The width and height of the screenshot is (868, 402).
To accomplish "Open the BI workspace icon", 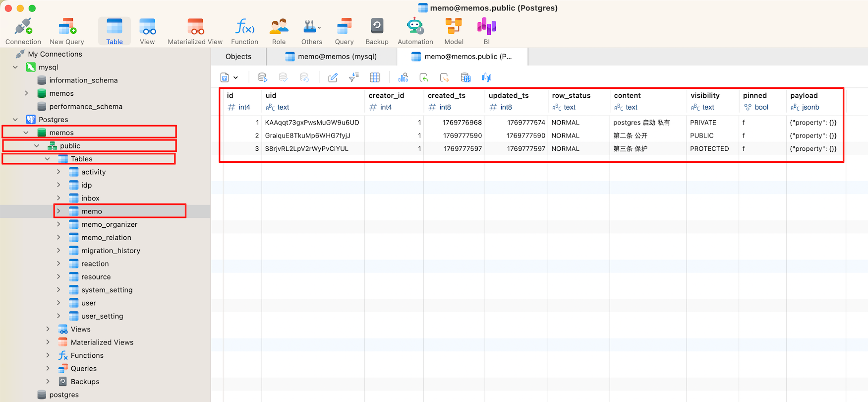I will 486,31.
